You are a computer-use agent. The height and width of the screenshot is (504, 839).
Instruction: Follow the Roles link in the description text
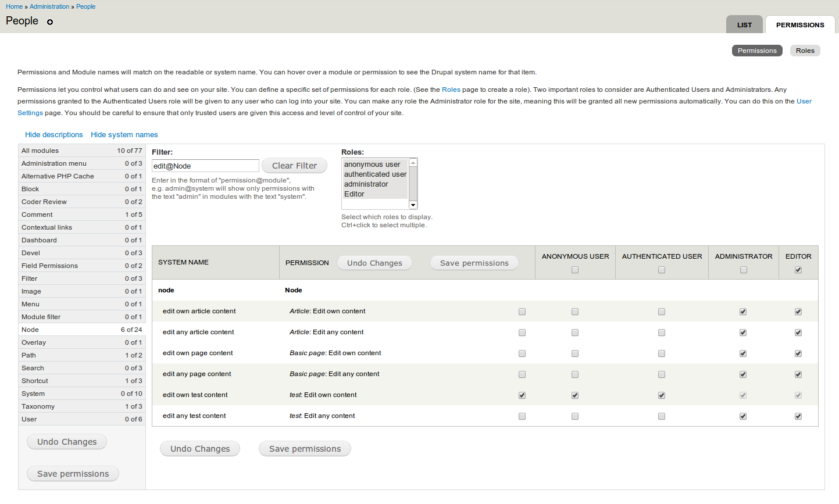(451, 90)
